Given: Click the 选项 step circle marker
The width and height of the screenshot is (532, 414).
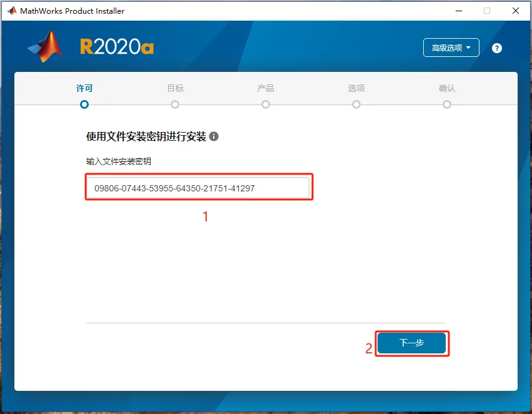Looking at the screenshot, I should [x=356, y=104].
